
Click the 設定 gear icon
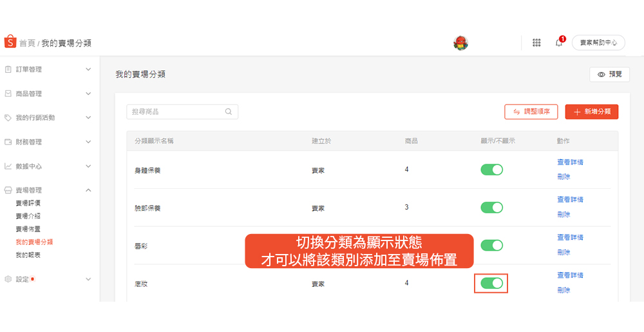(x=8, y=279)
